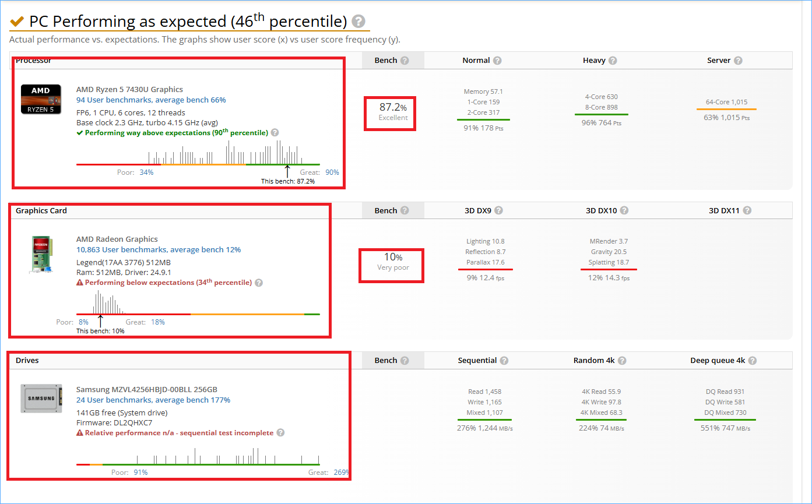Screen dimensions: 812x504
Task: Click the 64-Core 1,015 score
Action: (726, 102)
